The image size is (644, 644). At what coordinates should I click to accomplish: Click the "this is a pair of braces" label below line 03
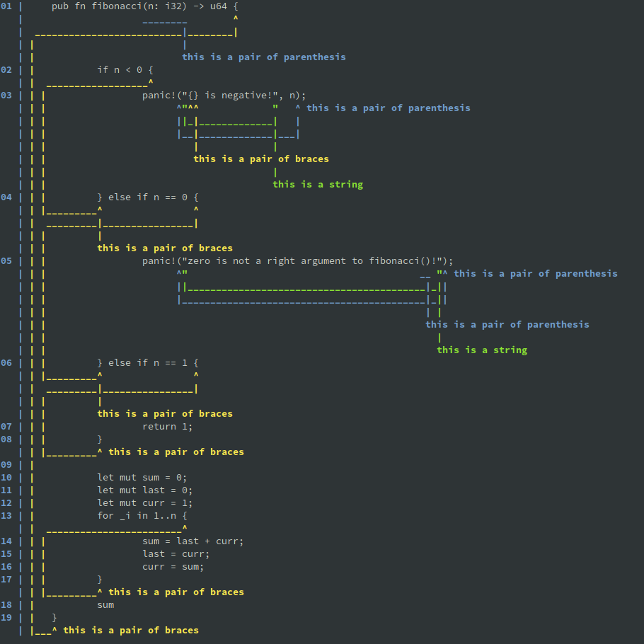(261, 159)
